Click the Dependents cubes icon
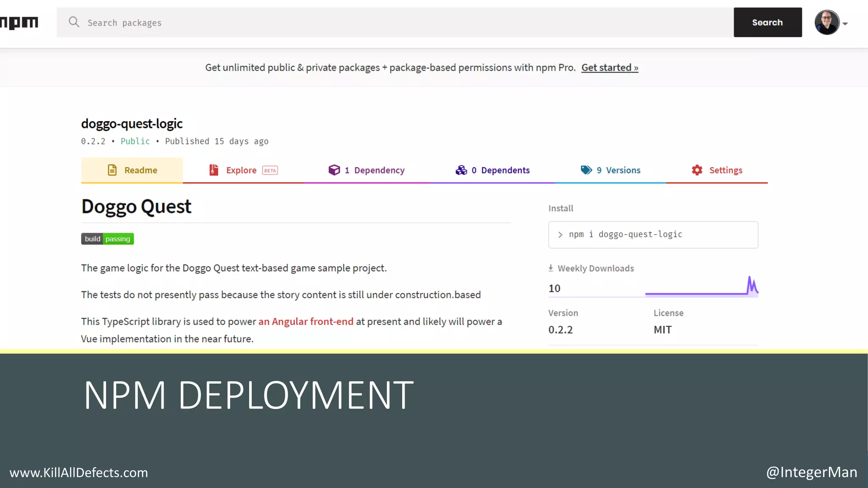 click(x=461, y=170)
